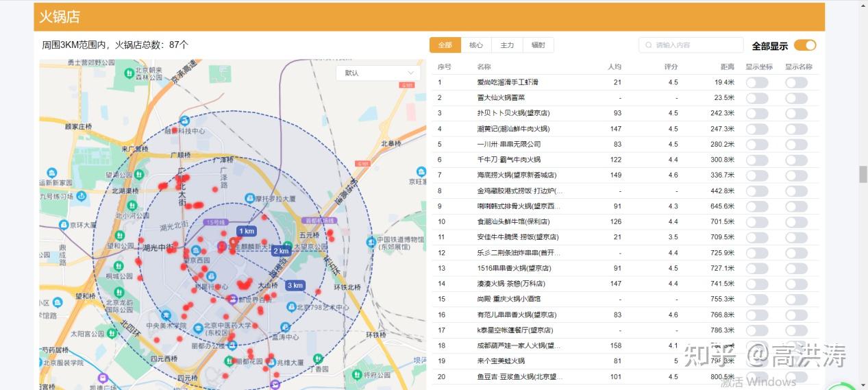Select row 海底捞火锅(望京新荟城店)
The image size is (868, 390).
coord(625,175)
